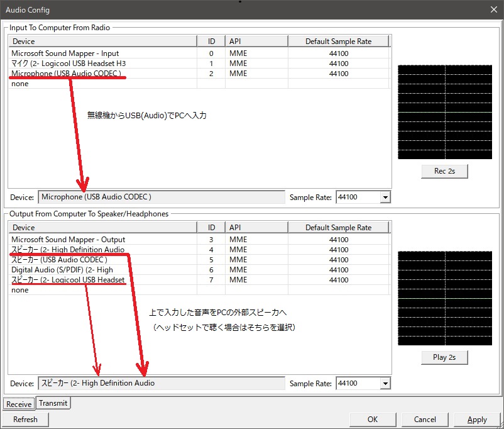Image resolution: width=504 pixels, height=429 pixels.
Task: Click the Rec 2s button
Action: 444,171
